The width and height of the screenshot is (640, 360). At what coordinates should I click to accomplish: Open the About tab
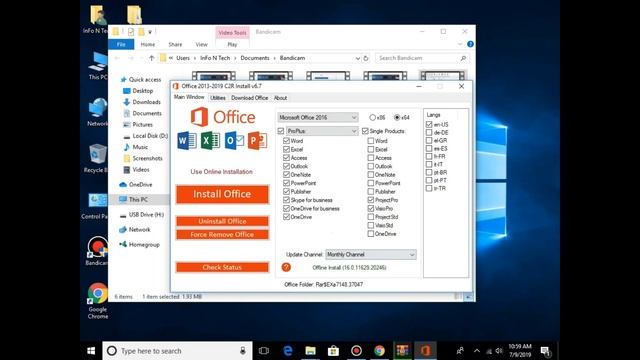[280, 98]
